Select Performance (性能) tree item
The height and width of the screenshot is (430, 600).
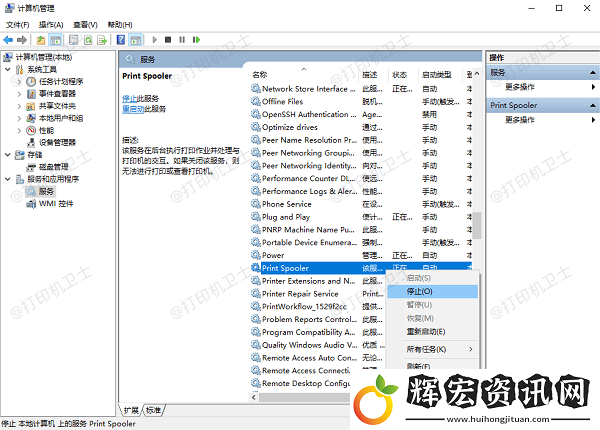point(46,130)
